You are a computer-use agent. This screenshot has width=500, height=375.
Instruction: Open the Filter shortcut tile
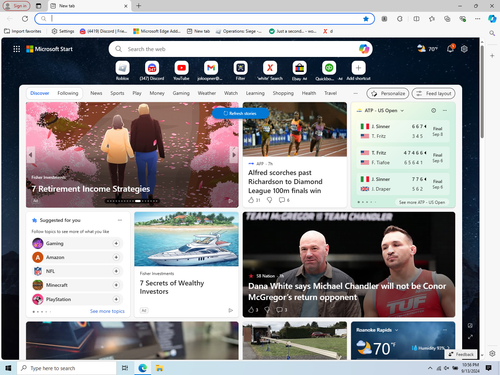pyautogui.click(x=240, y=68)
